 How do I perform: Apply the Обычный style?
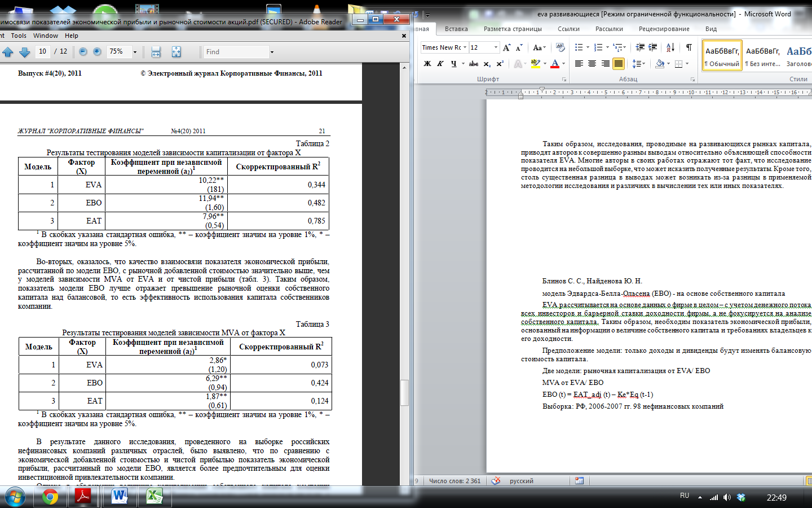coord(722,55)
